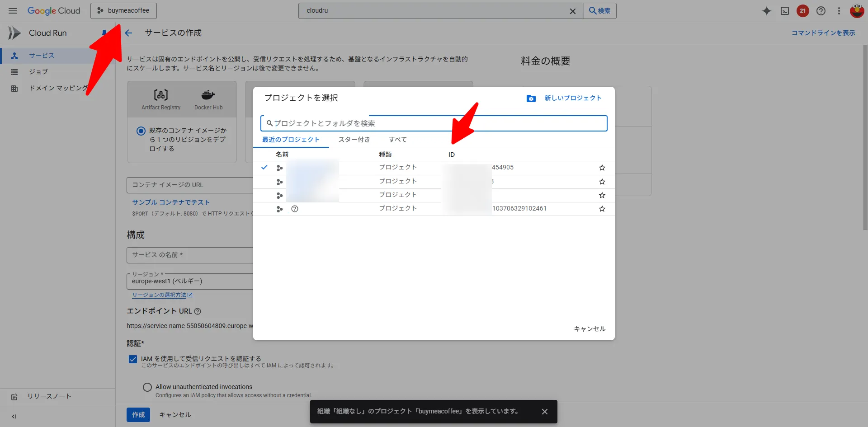Click キャンセル in project dialog
Image resolution: width=868 pixels, height=427 pixels.
589,329
